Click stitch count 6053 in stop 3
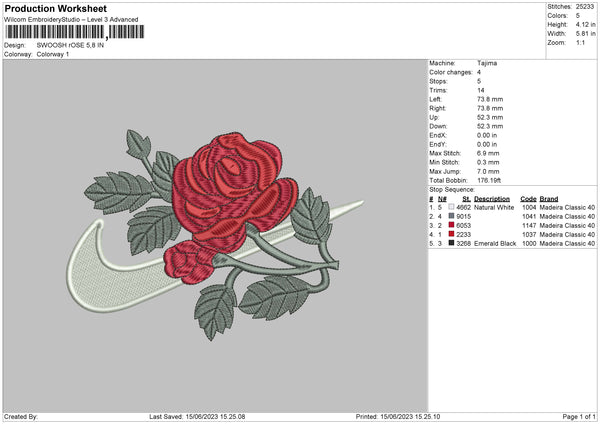Screen dimensions: 600x424 tap(463, 225)
